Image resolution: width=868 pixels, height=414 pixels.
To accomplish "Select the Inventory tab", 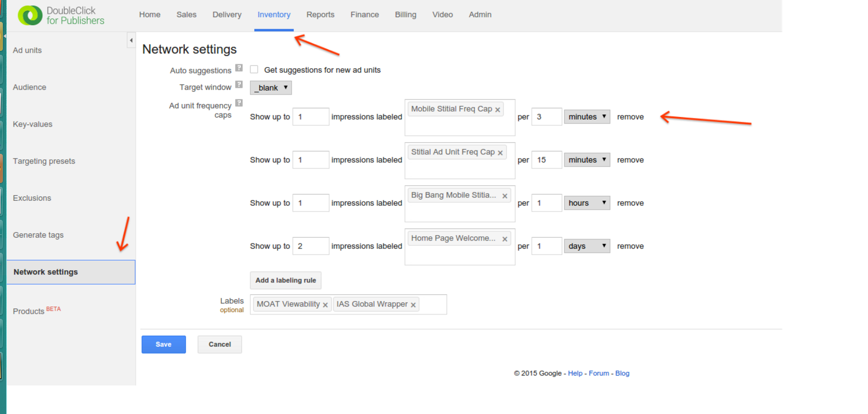I will [274, 15].
